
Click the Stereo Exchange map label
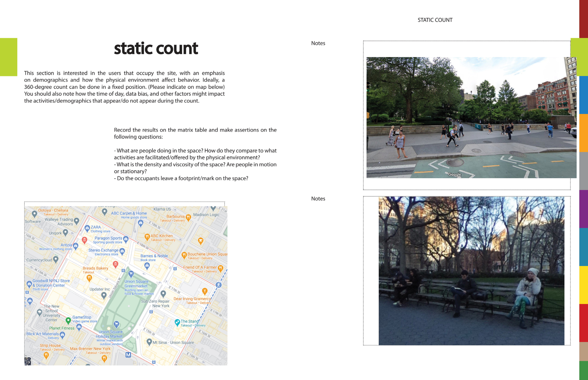click(103, 250)
